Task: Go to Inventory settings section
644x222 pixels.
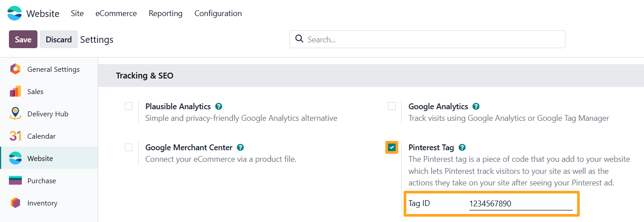Action: click(49, 203)
